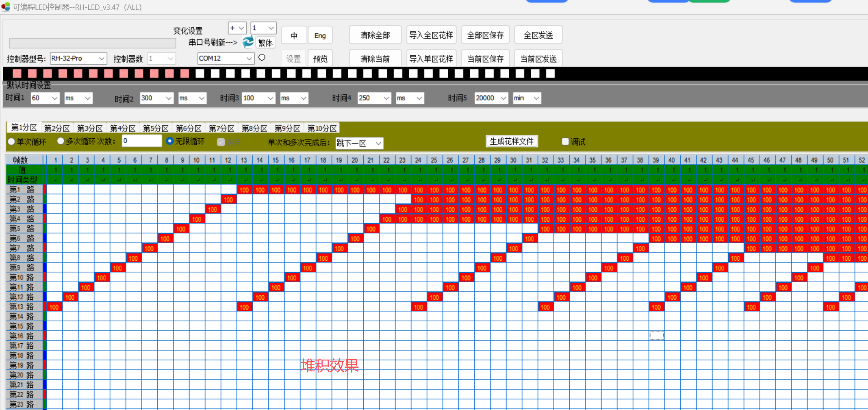
Task: Click the serial port refresh icon
Action: click(x=248, y=42)
